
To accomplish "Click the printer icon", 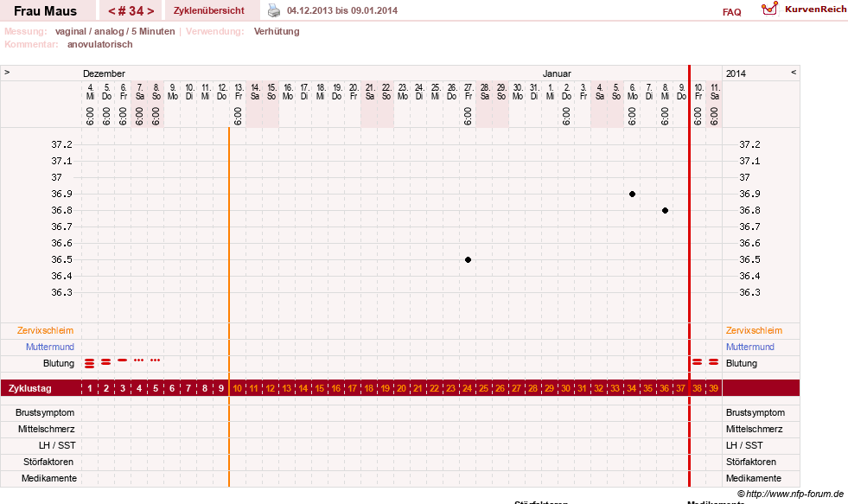I will [x=274, y=10].
